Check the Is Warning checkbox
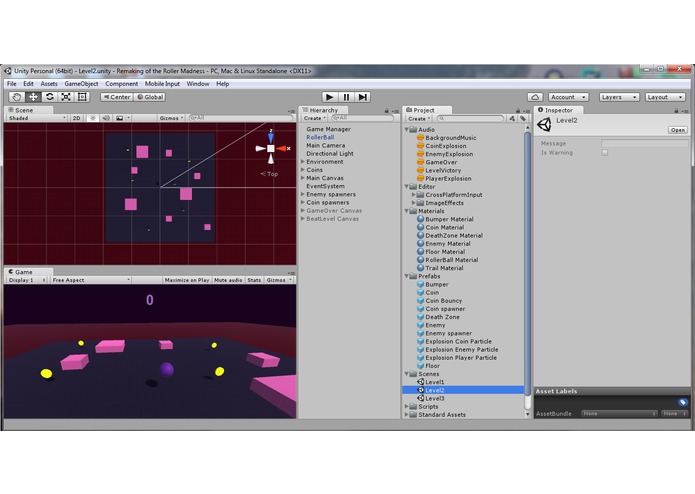The height and width of the screenshot is (494, 695). [605, 152]
